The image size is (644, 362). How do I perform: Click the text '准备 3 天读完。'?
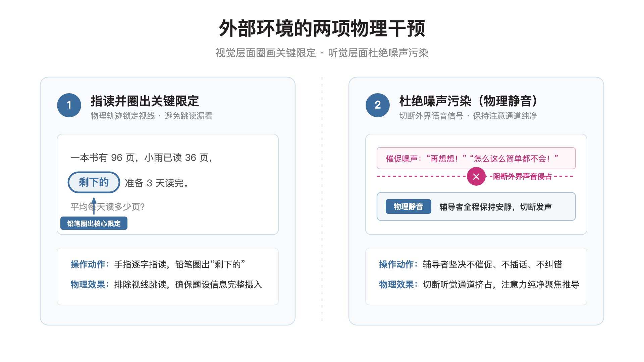click(x=157, y=183)
